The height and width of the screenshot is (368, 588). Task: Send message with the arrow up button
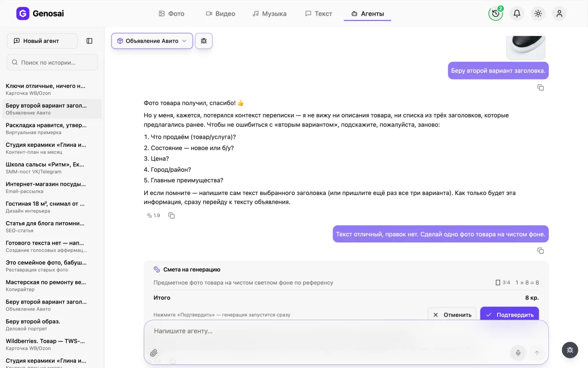(x=536, y=353)
